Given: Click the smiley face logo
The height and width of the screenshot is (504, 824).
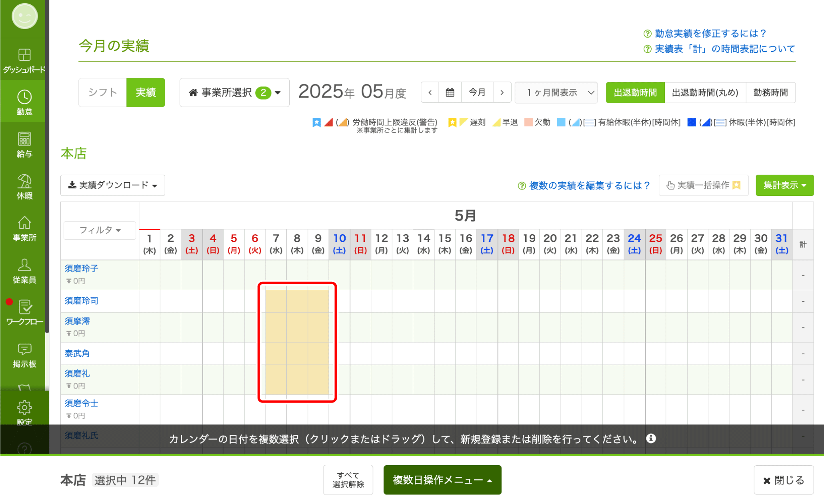Looking at the screenshot, I should coord(24,16).
